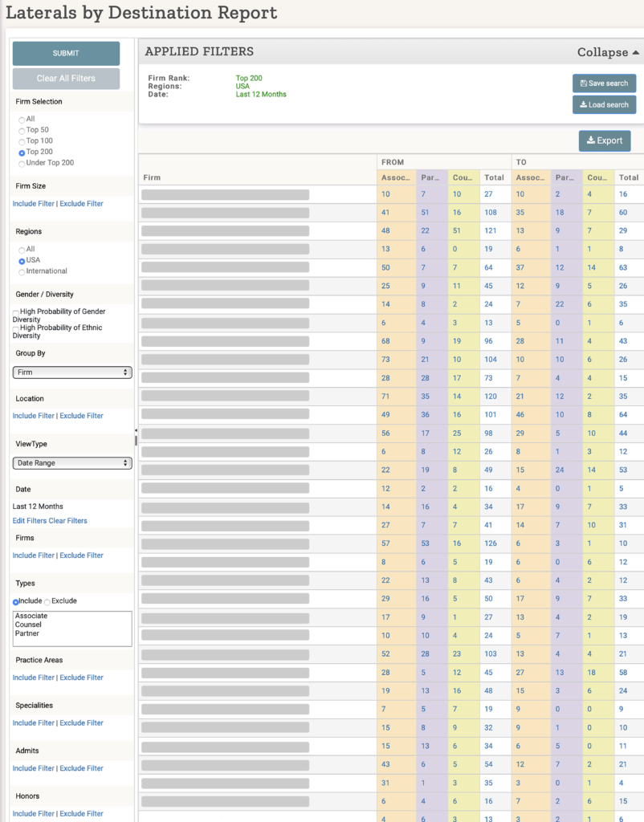Submit the selected filters
644x822 pixels.
click(66, 53)
